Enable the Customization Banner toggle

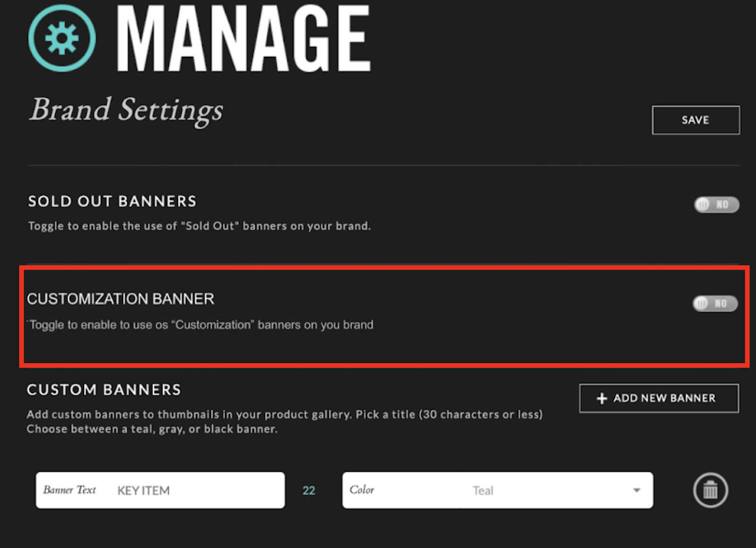point(715,304)
